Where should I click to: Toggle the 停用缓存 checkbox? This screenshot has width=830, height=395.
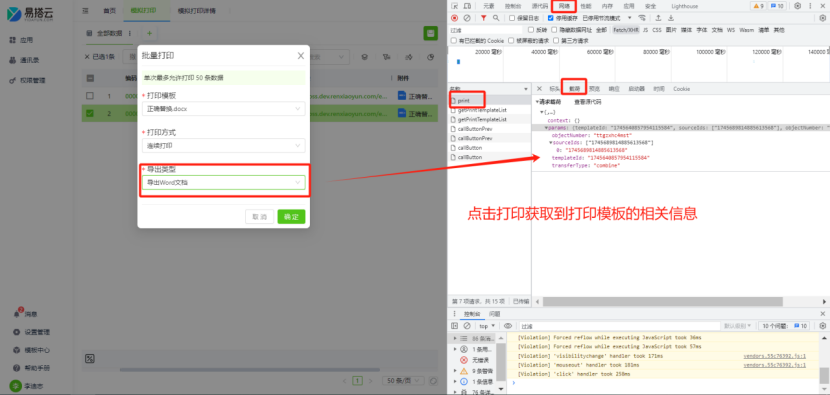pyautogui.click(x=551, y=18)
